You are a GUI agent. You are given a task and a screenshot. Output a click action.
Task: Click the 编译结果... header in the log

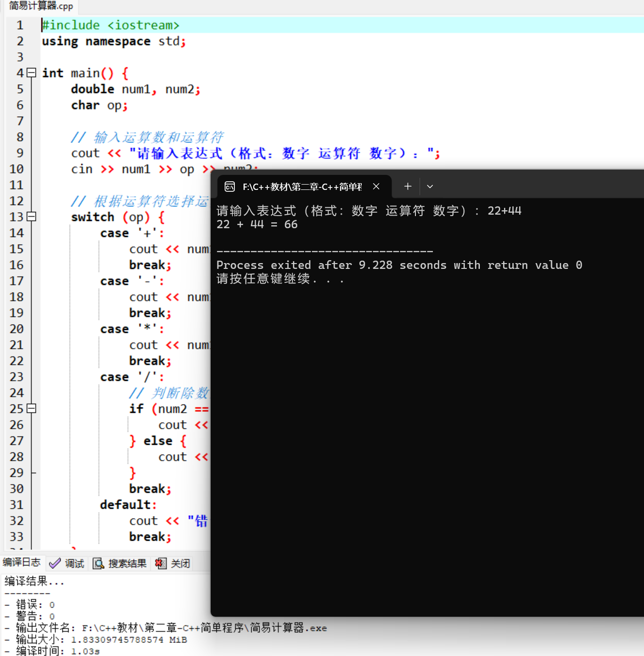pos(34,581)
